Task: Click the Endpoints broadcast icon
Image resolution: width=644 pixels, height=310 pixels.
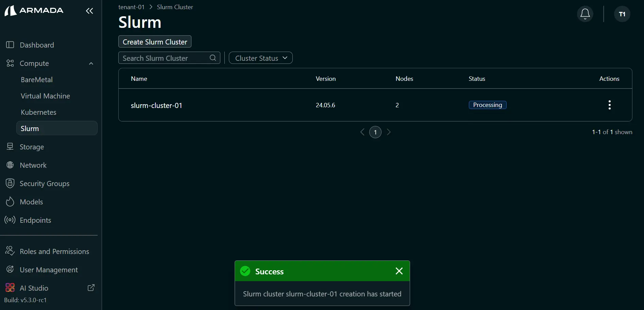Action: 10,220
